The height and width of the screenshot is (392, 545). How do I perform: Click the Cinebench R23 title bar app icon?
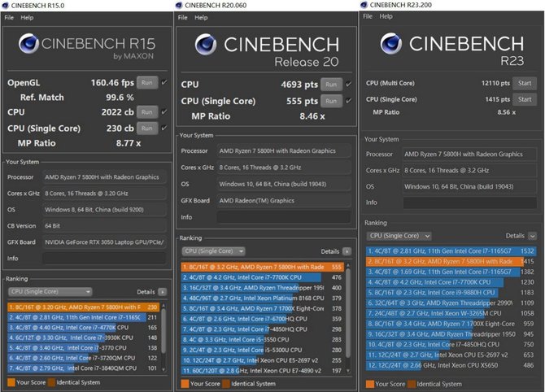365,5
